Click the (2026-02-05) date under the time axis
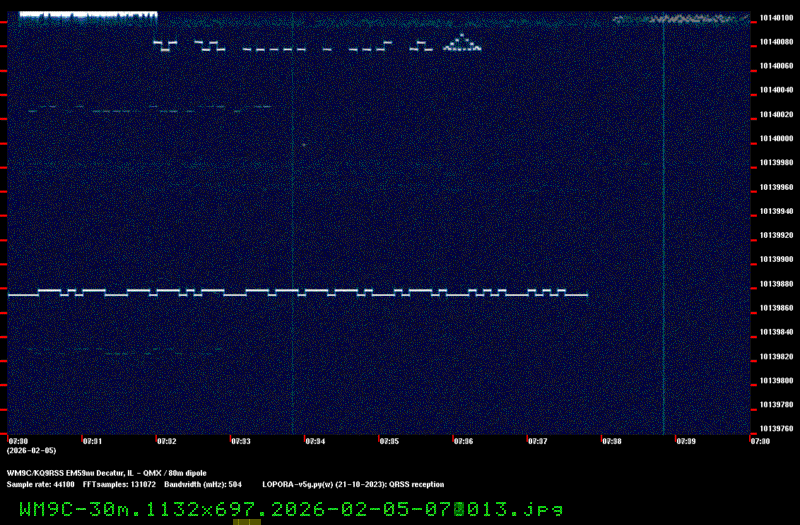 [x=30, y=450]
